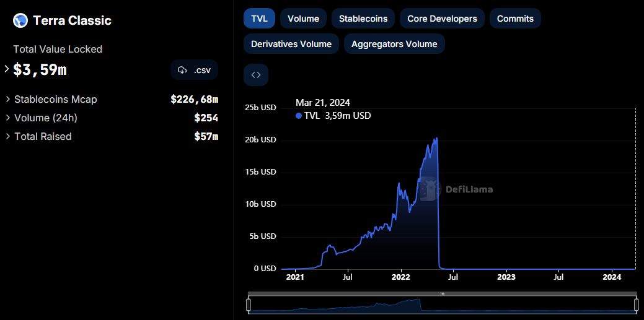Click the 20b USD axis label
The image size is (644, 320).
[260, 140]
